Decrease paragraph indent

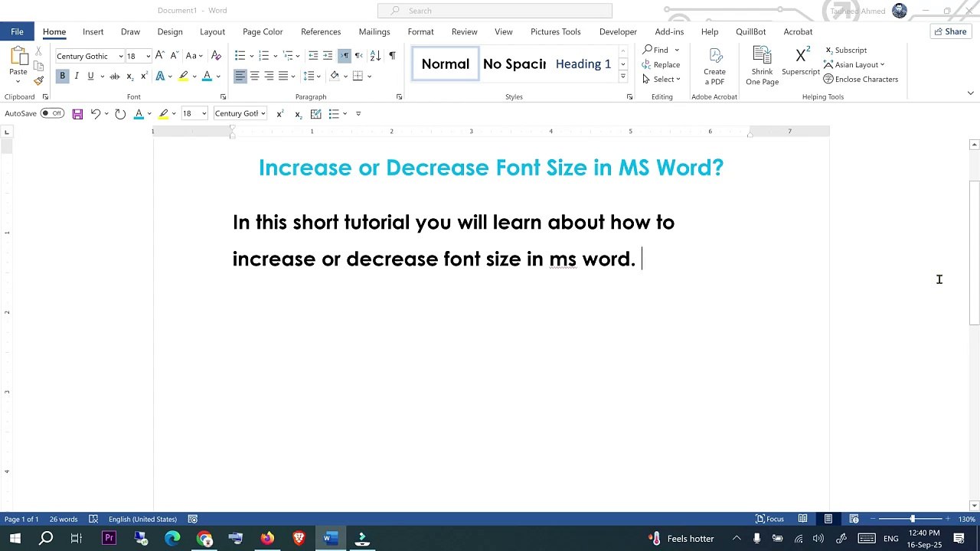click(313, 56)
